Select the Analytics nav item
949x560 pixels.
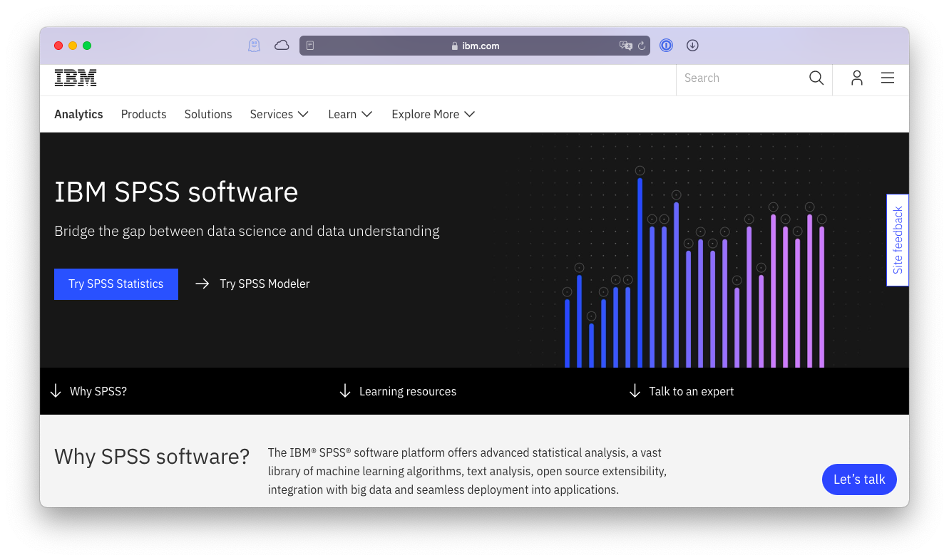pos(78,114)
